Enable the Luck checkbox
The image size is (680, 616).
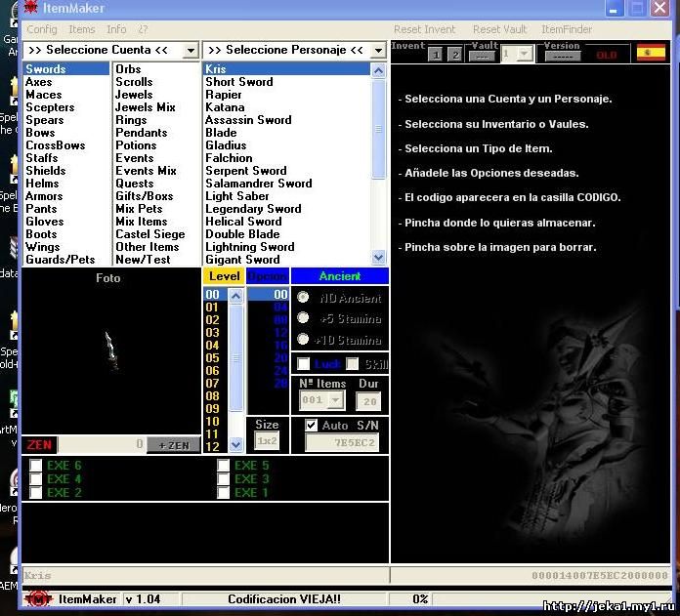click(x=304, y=364)
